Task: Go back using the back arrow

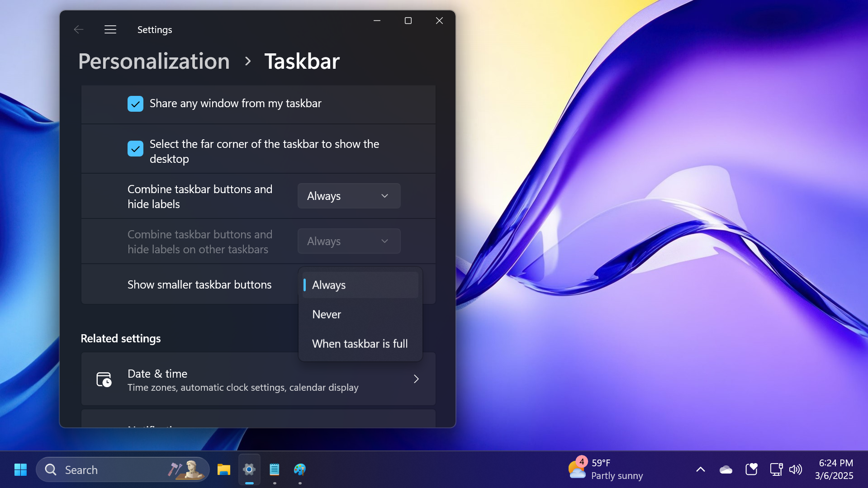Action: pyautogui.click(x=78, y=29)
